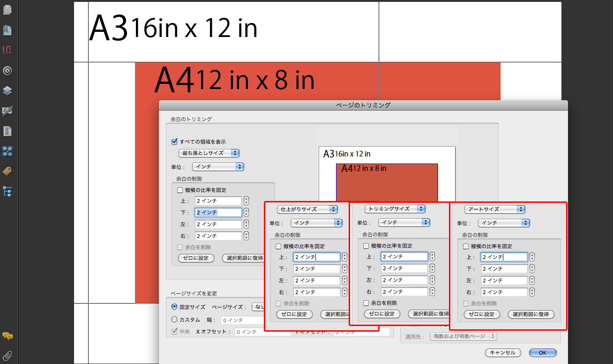Check 縦横の比率を固定 in トリミングサイズ panel

[366, 245]
